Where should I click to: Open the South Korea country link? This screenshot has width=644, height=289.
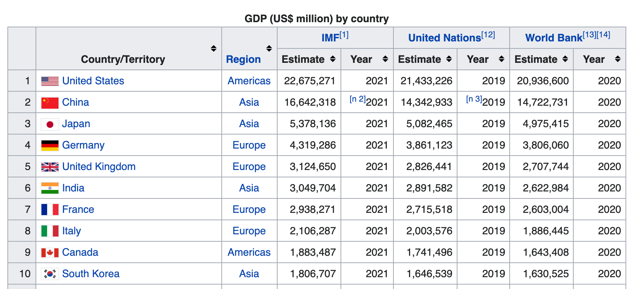(91, 274)
